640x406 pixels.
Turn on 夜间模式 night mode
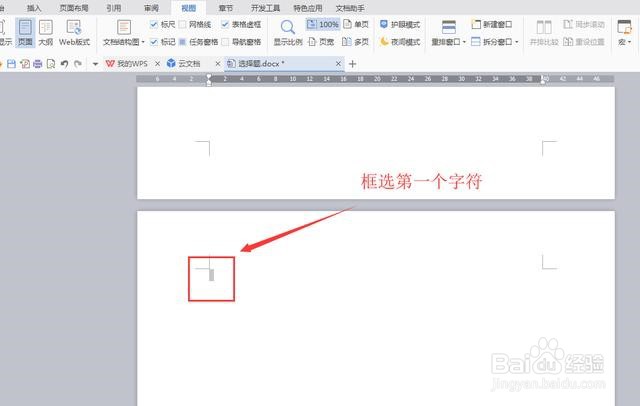400,42
